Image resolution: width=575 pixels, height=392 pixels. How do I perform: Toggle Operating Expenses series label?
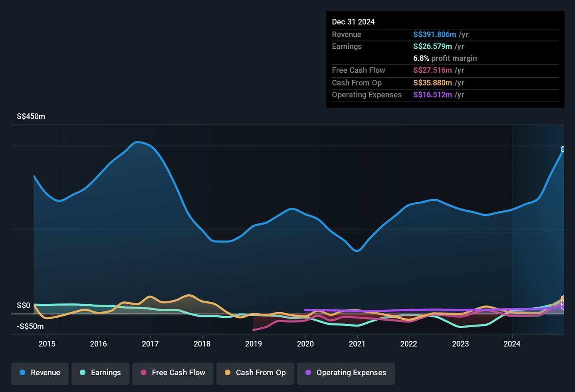click(351, 372)
